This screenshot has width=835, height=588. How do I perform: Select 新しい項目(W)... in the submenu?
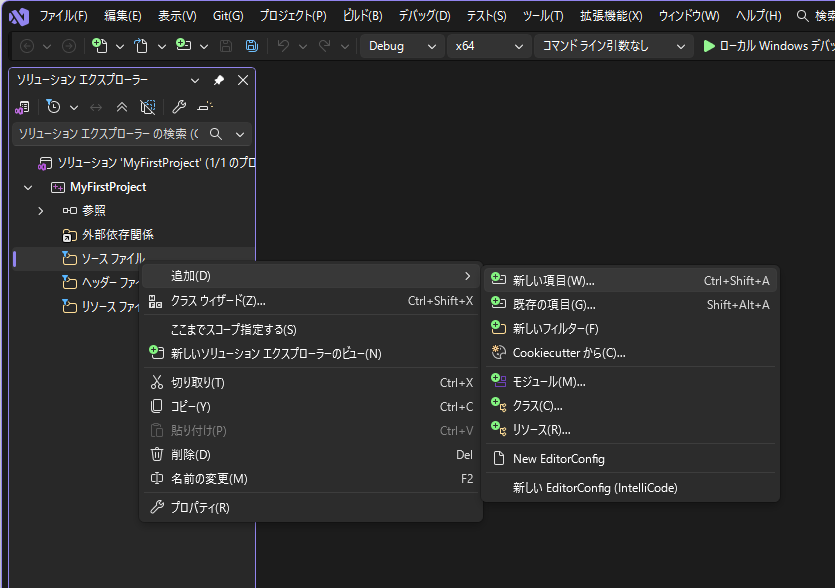631,281
